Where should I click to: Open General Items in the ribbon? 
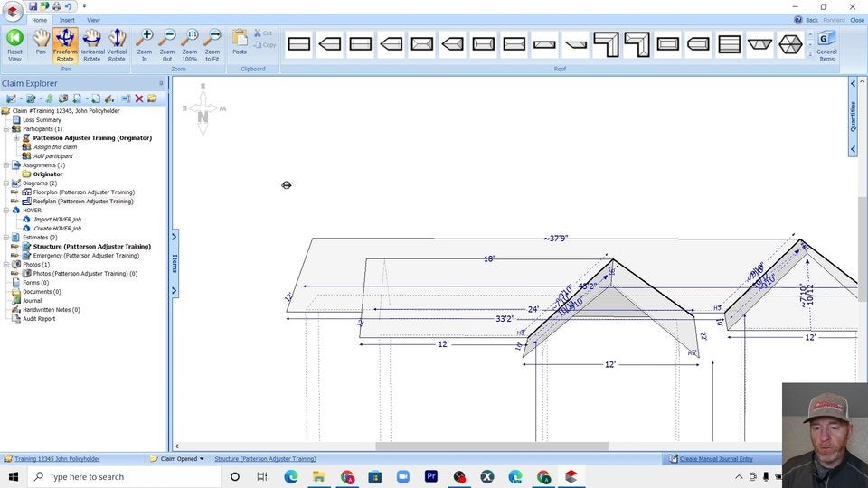826,43
